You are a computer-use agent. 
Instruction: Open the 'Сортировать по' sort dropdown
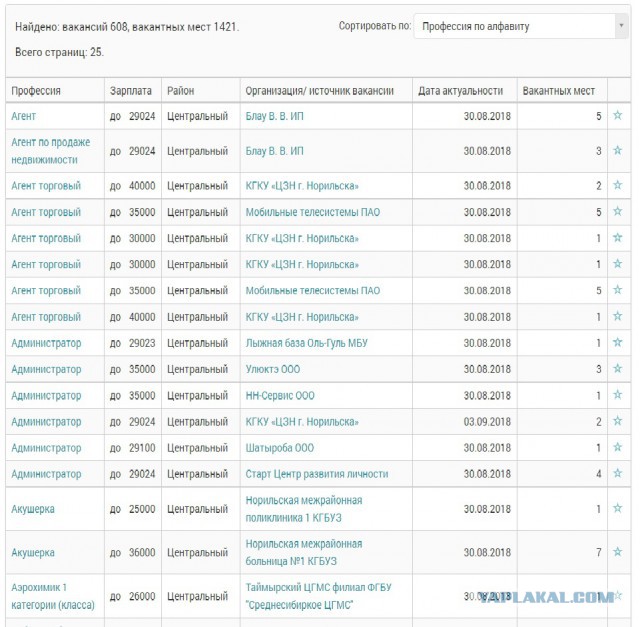[x=521, y=27]
